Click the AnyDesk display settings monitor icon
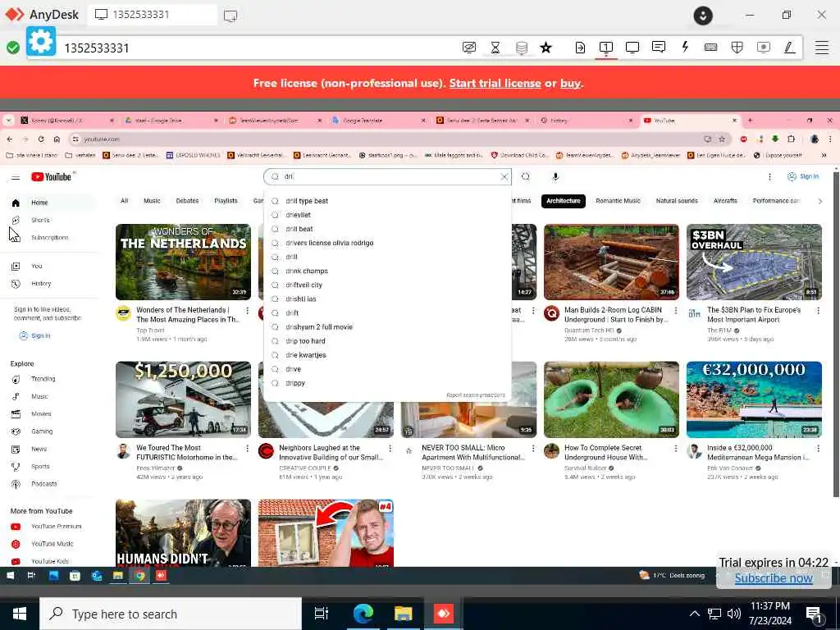This screenshot has width=840, height=630. click(632, 48)
